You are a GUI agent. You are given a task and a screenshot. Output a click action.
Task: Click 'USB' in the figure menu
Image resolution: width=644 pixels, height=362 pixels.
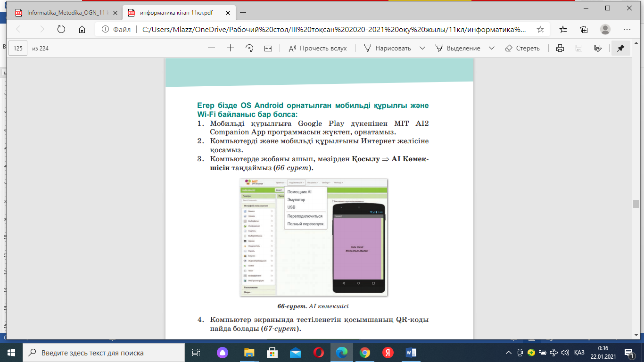[291, 207]
